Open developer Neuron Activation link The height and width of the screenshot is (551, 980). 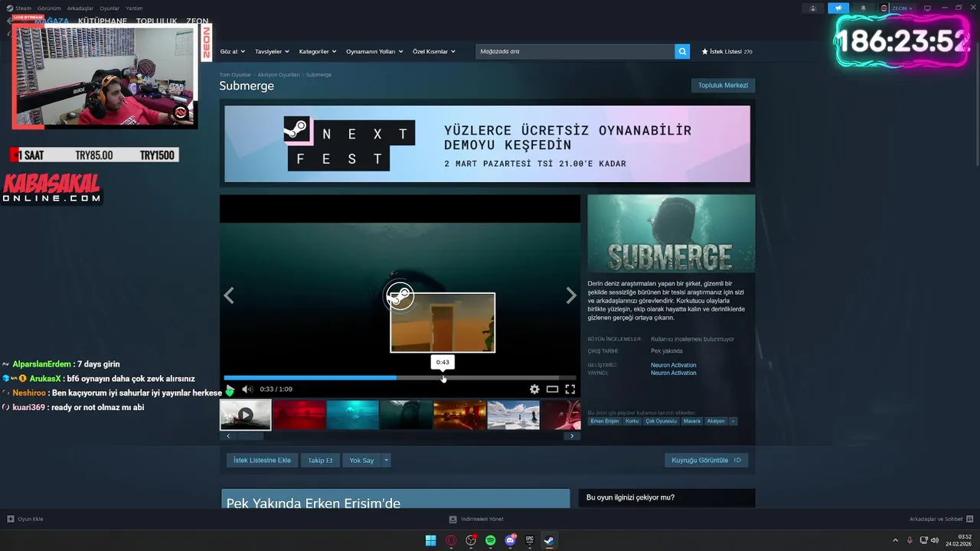tap(674, 365)
